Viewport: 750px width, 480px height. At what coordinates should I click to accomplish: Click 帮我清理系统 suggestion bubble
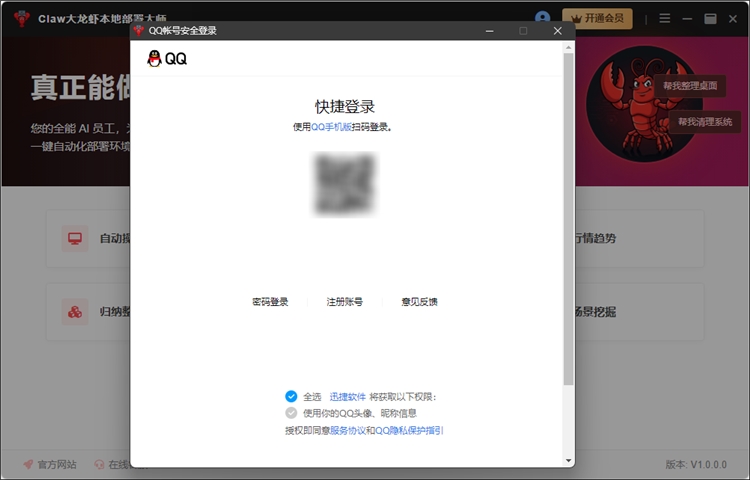pos(705,122)
